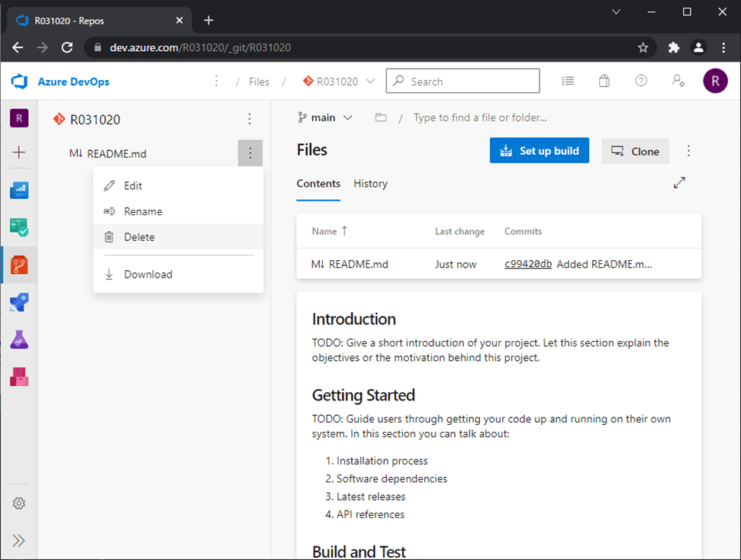Click the Commits column header

pos(523,231)
